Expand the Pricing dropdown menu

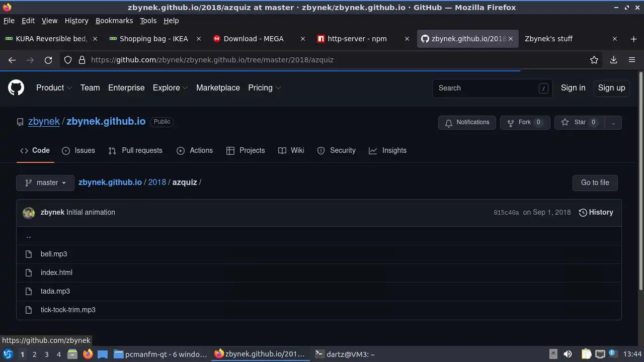point(264,88)
